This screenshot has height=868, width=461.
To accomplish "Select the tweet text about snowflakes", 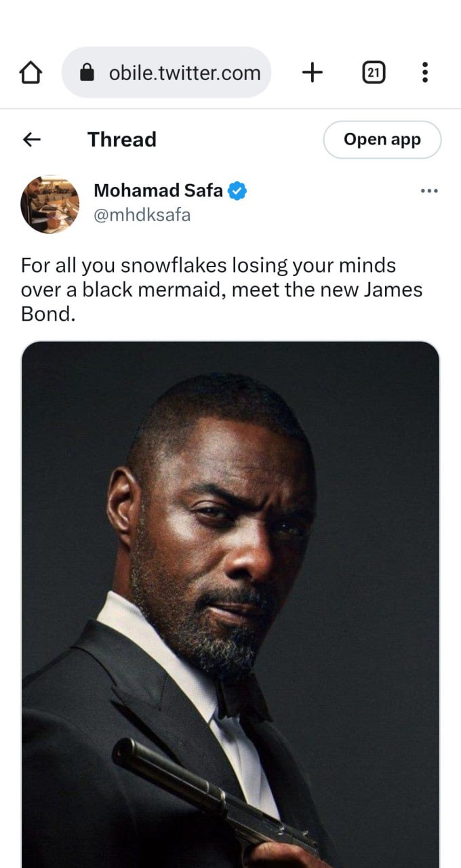I will (x=222, y=290).
